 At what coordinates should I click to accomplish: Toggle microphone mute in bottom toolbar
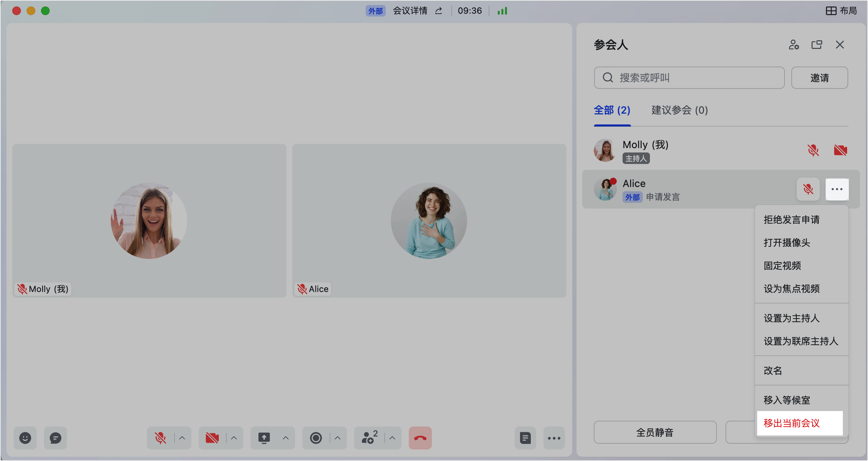pyautogui.click(x=161, y=438)
